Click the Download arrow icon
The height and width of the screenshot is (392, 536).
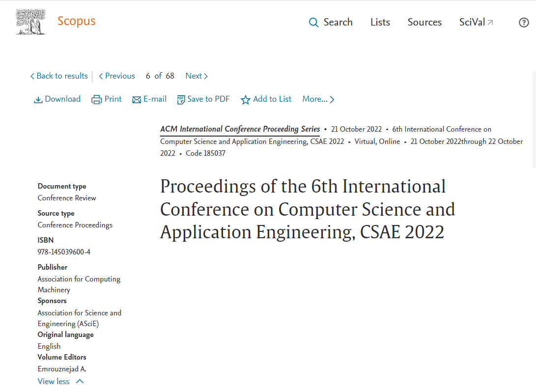(x=38, y=100)
